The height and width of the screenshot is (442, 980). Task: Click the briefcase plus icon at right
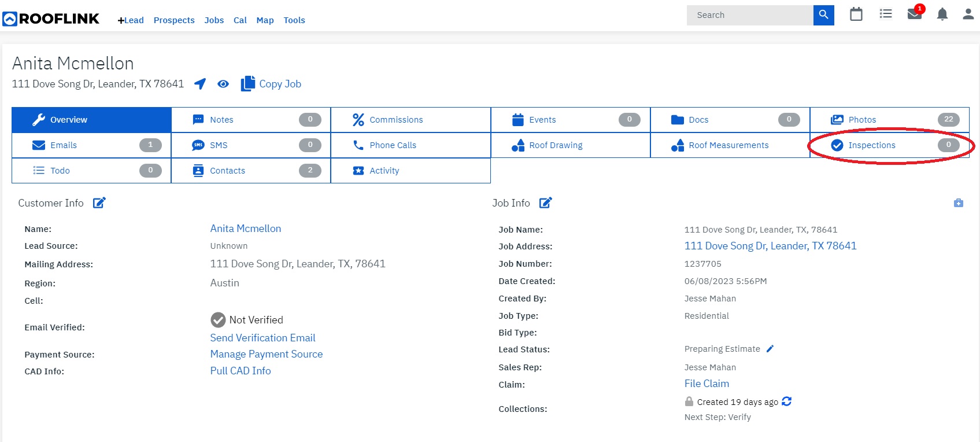[x=959, y=203]
